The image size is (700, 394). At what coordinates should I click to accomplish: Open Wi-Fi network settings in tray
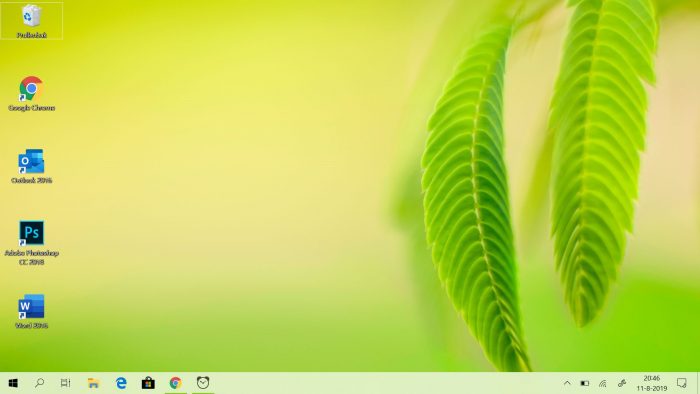coord(603,383)
